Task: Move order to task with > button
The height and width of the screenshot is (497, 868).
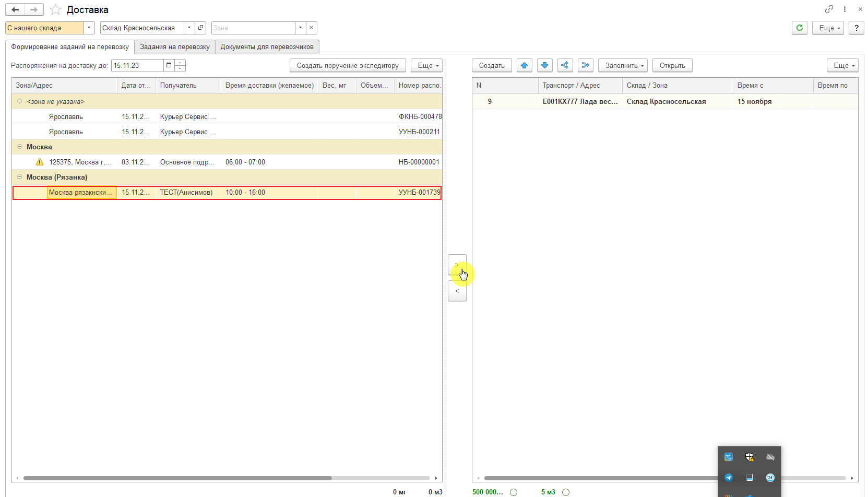Action: (457, 265)
